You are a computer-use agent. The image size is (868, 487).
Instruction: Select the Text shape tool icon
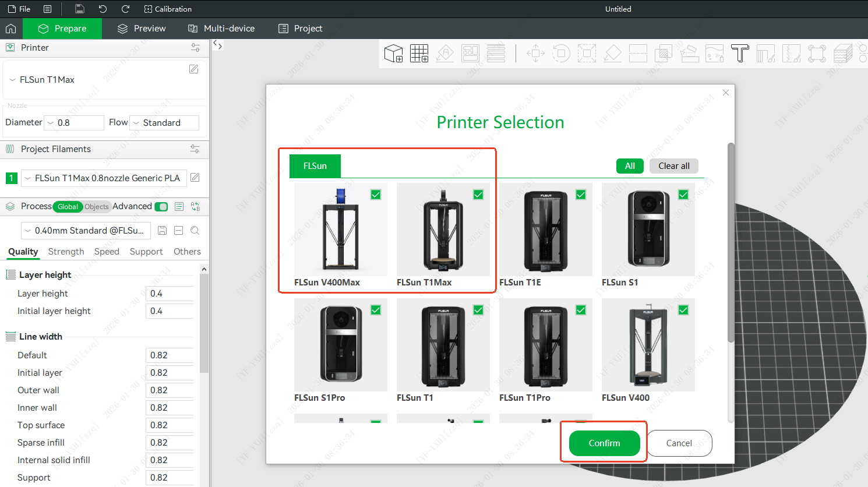coord(740,54)
